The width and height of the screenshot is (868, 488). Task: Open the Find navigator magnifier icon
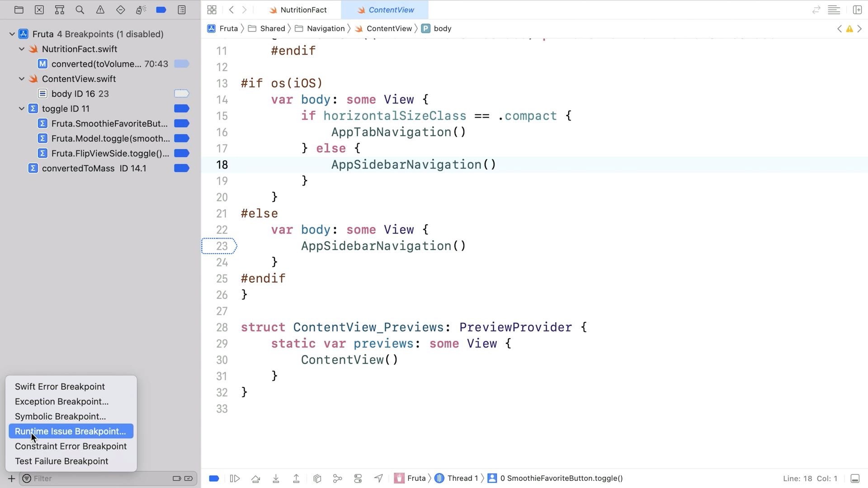click(x=80, y=10)
